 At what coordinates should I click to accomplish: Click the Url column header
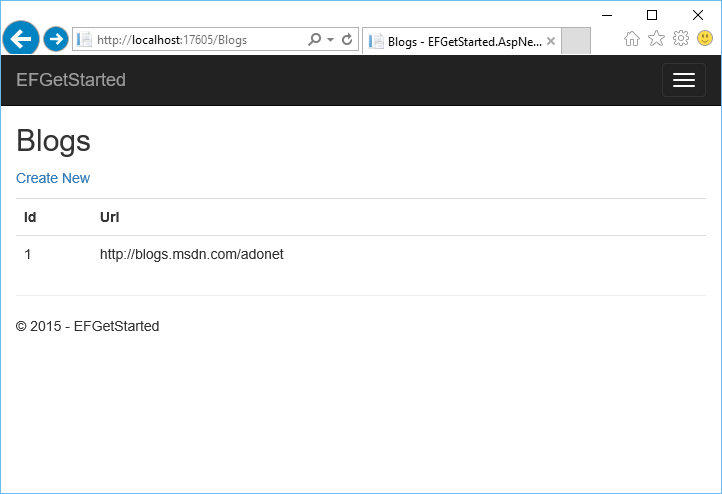click(110, 217)
